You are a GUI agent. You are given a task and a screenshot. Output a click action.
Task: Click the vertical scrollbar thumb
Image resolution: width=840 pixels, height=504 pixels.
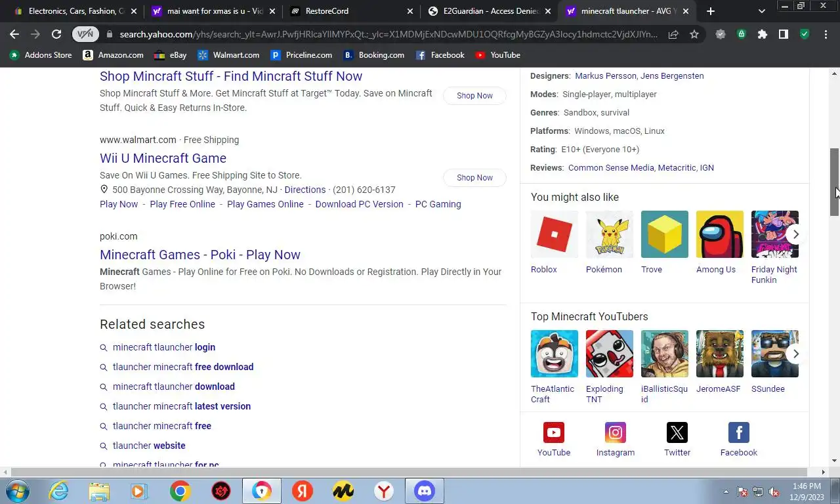pos(834,182)
